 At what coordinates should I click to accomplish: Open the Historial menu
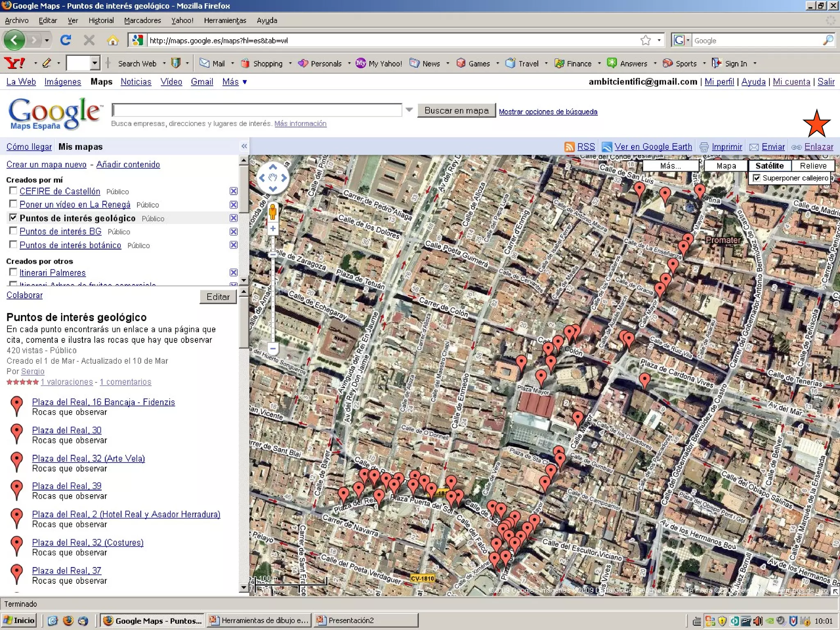point(101,20)
